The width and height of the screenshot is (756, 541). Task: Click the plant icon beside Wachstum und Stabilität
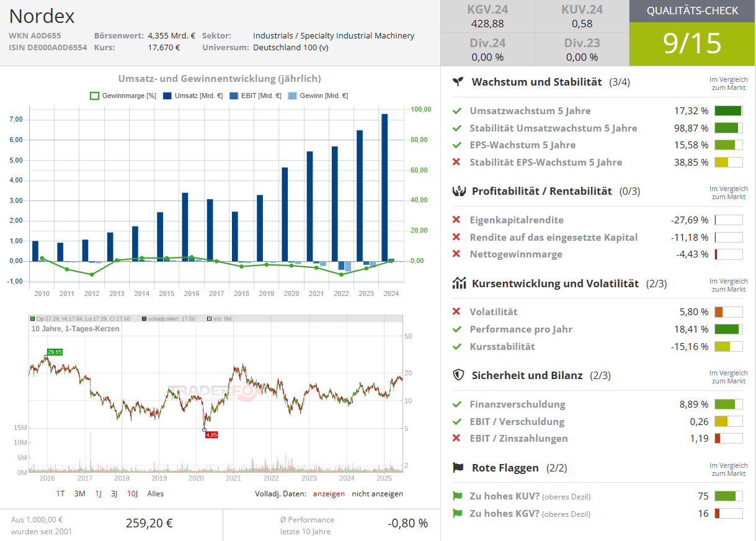click(x=458, y=82)
